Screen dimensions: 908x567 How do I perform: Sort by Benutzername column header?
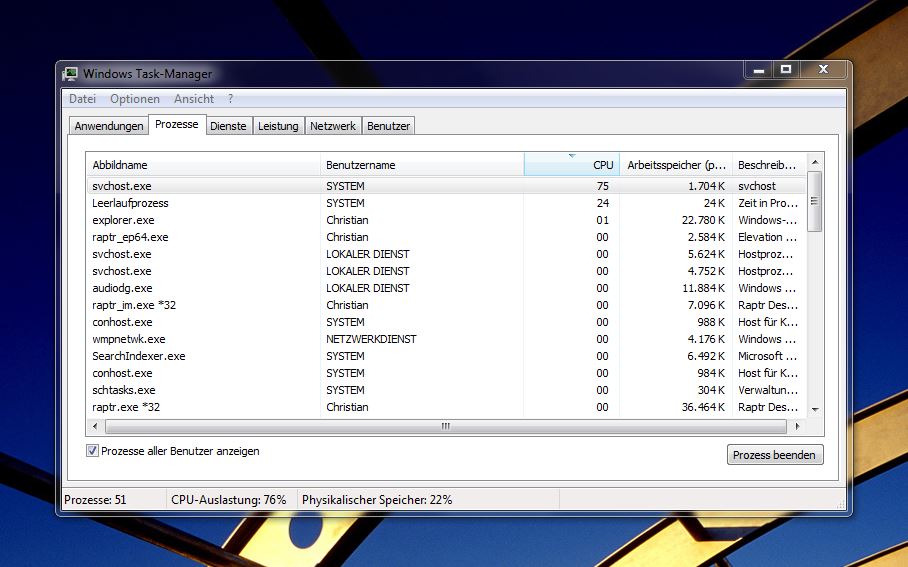coord(422,164)
